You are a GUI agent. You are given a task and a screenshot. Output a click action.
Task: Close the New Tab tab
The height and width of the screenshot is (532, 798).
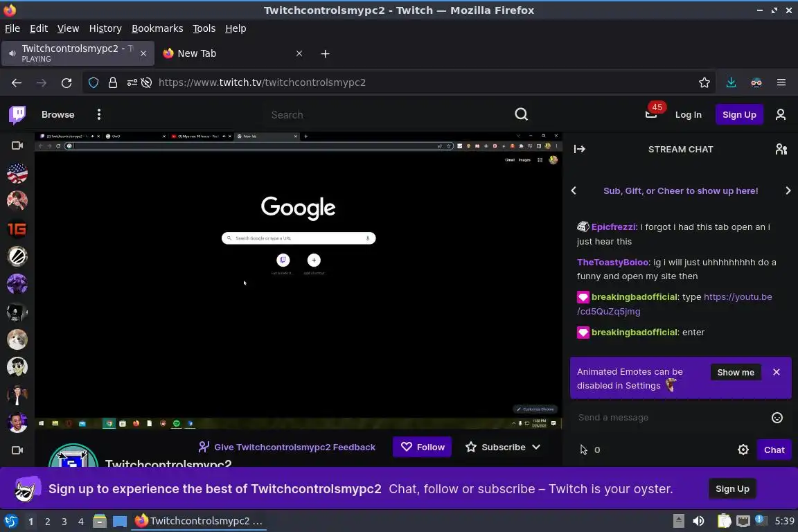pyautogui.click(x=299, y=53)
